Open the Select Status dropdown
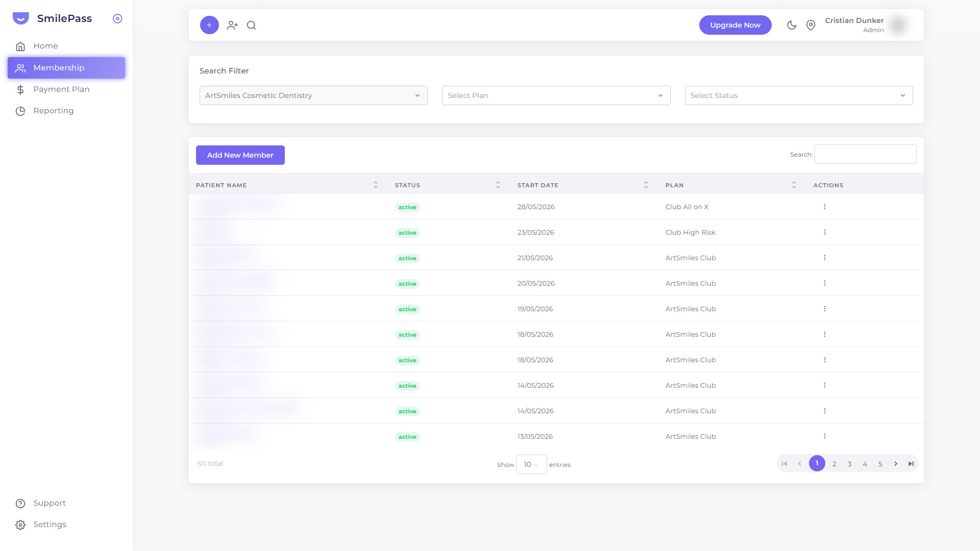 [x=799, y=95]
